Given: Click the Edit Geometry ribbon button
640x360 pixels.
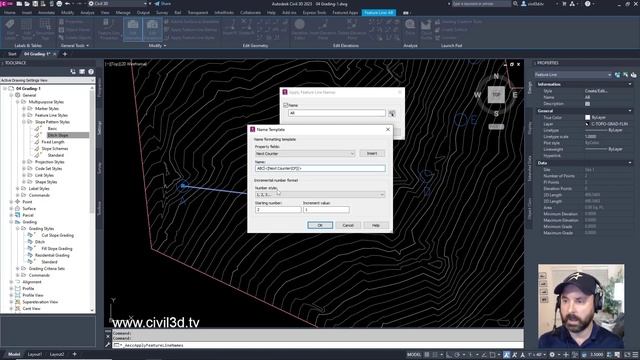Looking at the screenshot, I should coord(132,29).
